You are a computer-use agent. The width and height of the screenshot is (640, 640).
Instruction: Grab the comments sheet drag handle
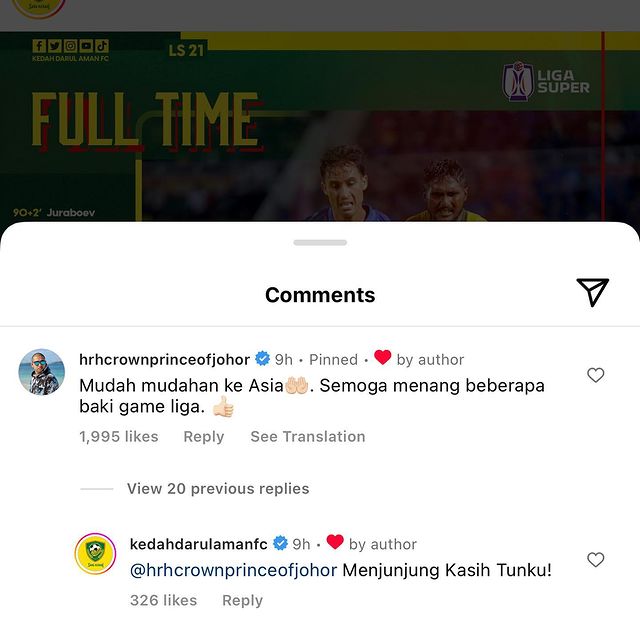pos(320,242)
